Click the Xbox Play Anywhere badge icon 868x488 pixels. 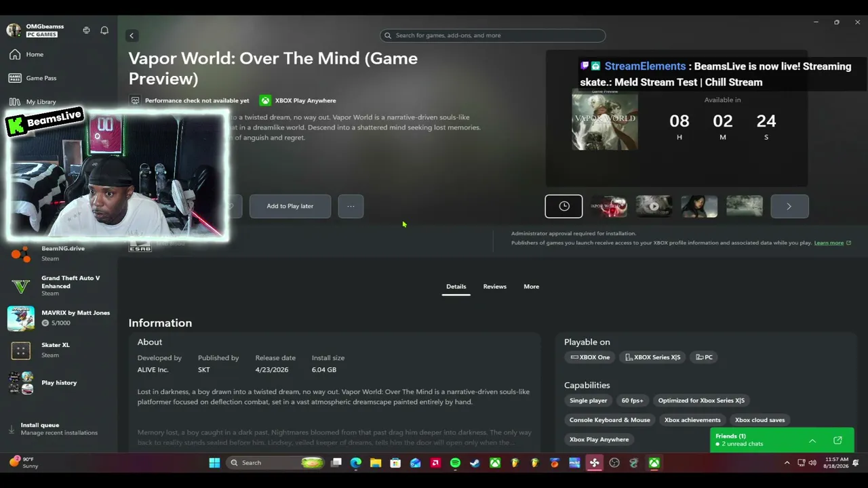click(x=265, y=100)
